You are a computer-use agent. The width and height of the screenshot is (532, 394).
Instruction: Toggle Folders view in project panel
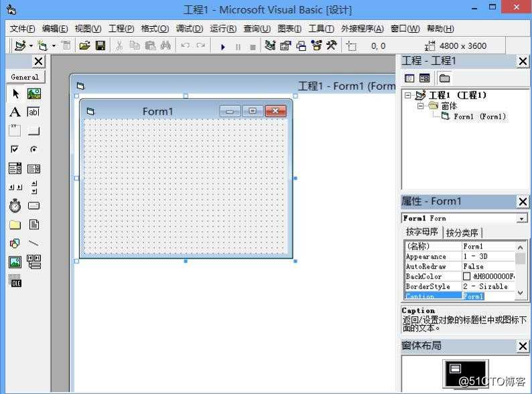click(x=444, y=78)
